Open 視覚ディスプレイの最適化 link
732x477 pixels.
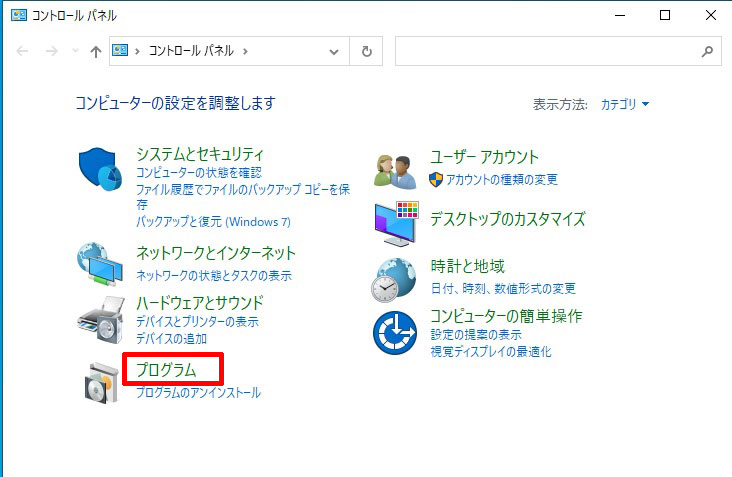490,351
